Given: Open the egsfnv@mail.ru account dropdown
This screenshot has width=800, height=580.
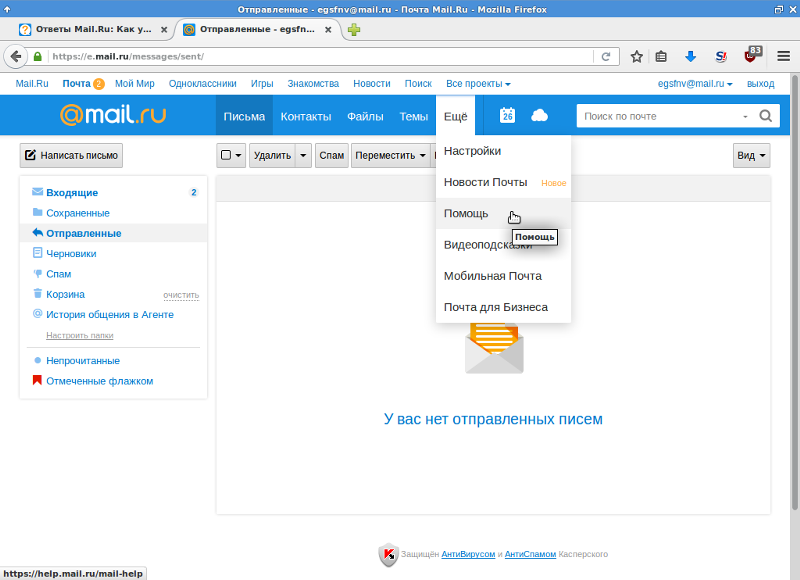Looking at the screenshot, I should [695, 84].
